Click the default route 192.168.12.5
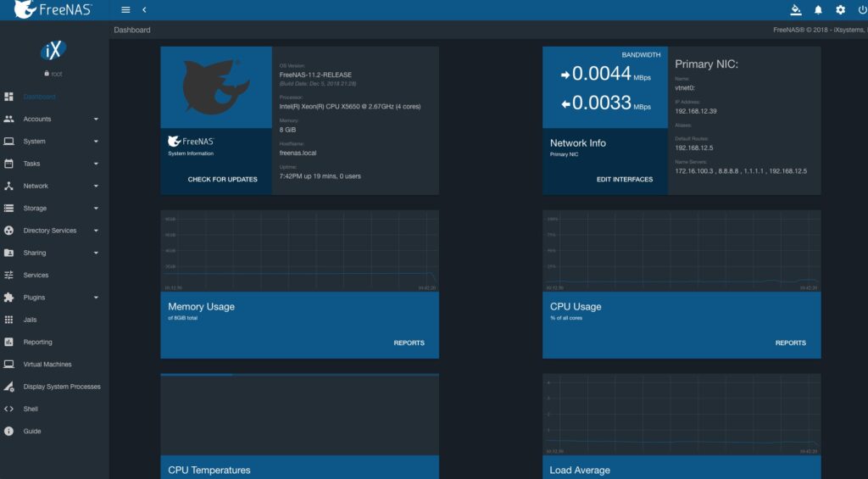This screenshot has height=479, width=868. coord(694,148)
